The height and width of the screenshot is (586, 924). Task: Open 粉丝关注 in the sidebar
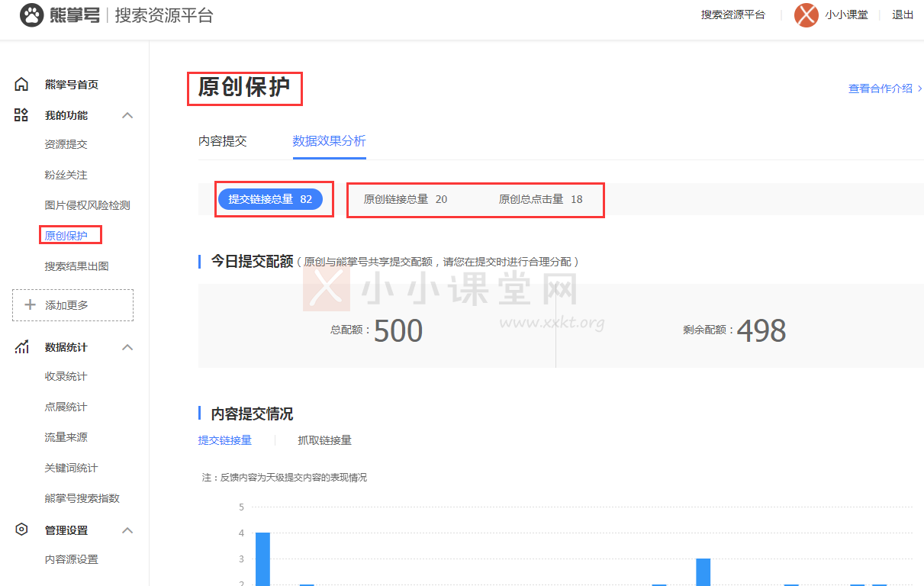click(66, 175)
